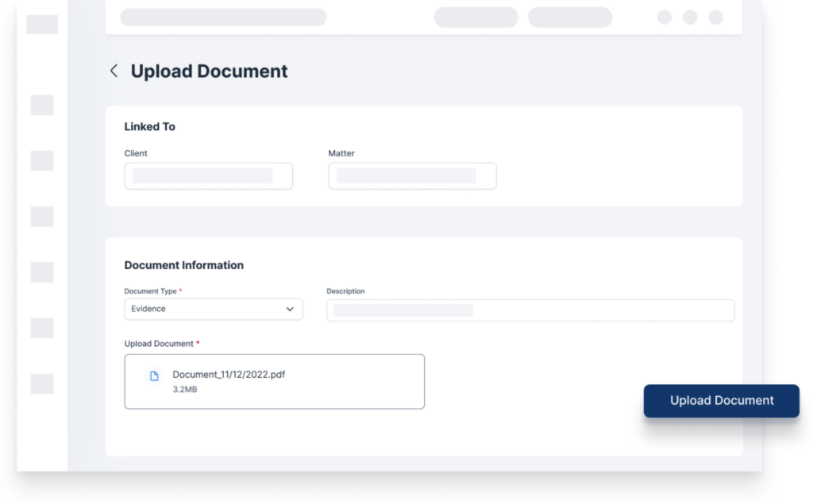The width and height of the screenshot is (813, 504).
Task: Click the Document_11/12/2022.pdf file name
Action: click(229, 375)
